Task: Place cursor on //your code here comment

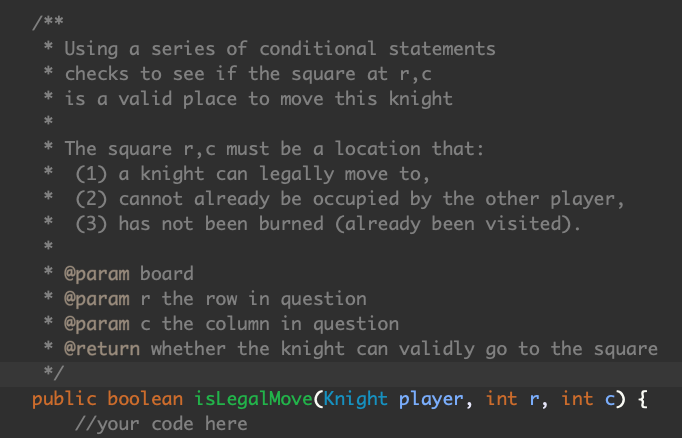Action: click(161, 424)
